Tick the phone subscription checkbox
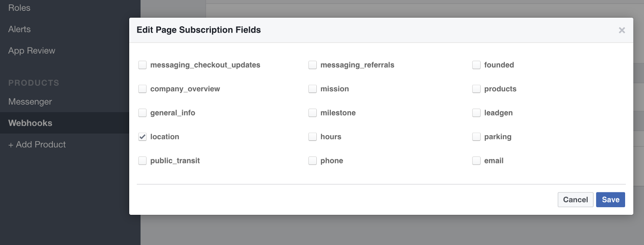This screenshot has height=245, width=644. [x=312, y=161]
